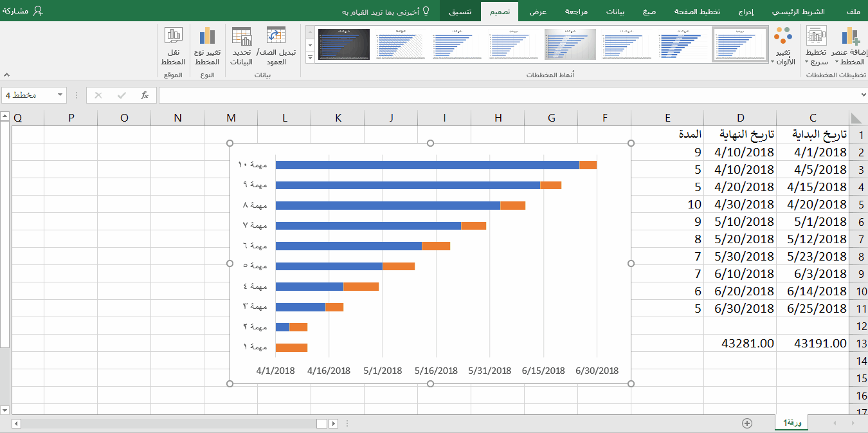Click the Name Box showing 'مخطط 4'
This screenshot has width=868, height=433.
29,95
